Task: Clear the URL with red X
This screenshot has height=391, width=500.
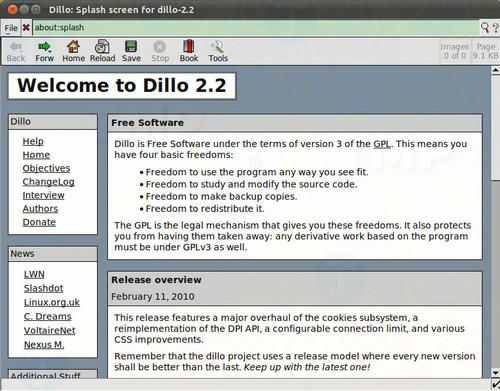Action: (x=26, y=28)
